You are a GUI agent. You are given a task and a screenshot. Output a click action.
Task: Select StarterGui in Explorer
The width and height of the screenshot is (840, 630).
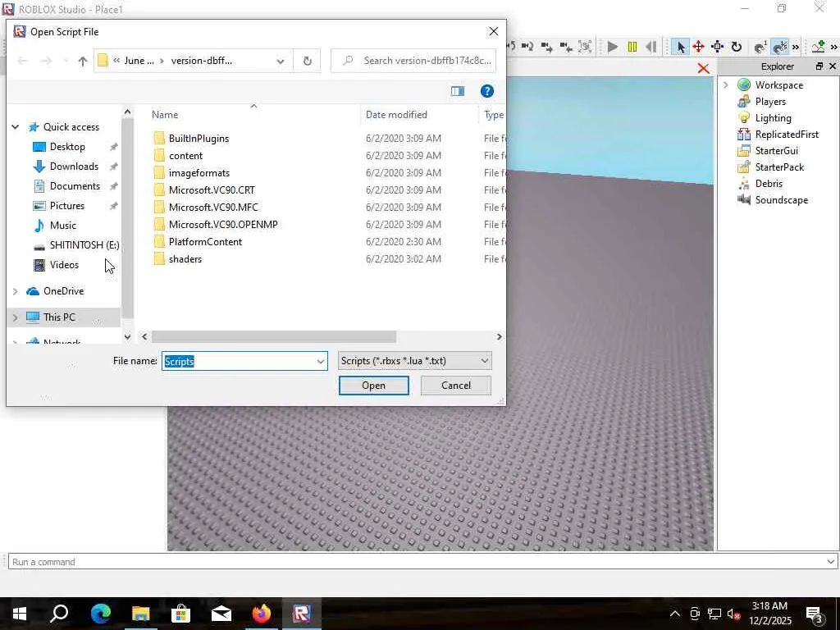pos(776,151)
